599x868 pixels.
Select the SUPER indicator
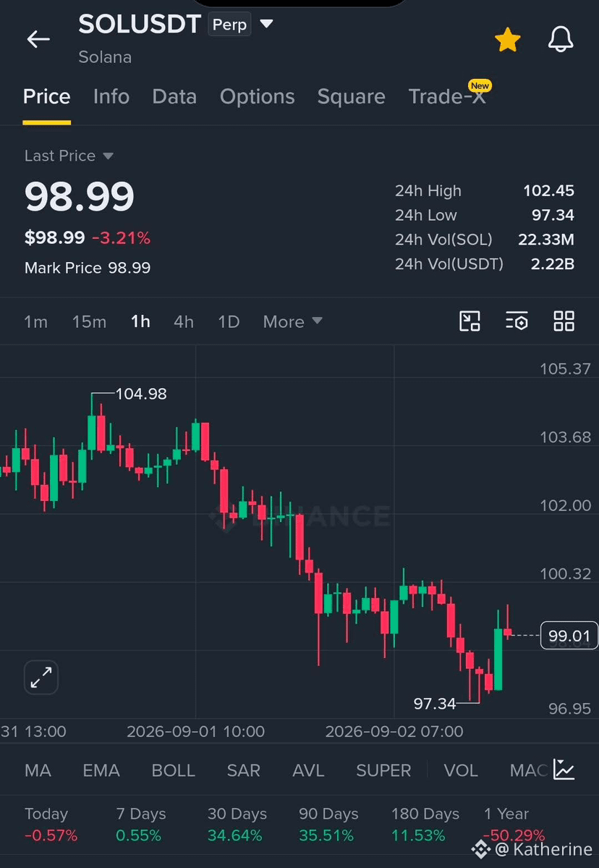[383, 770]
